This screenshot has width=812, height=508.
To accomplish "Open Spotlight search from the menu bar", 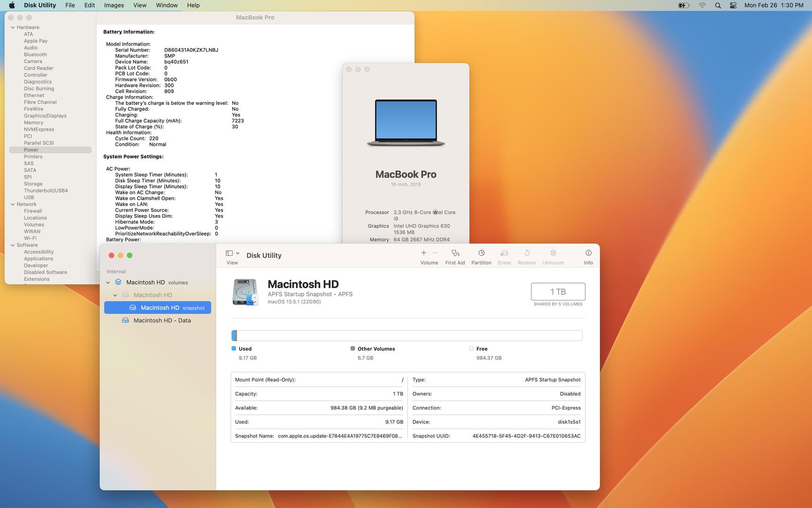I will click(x=718, y=5).
